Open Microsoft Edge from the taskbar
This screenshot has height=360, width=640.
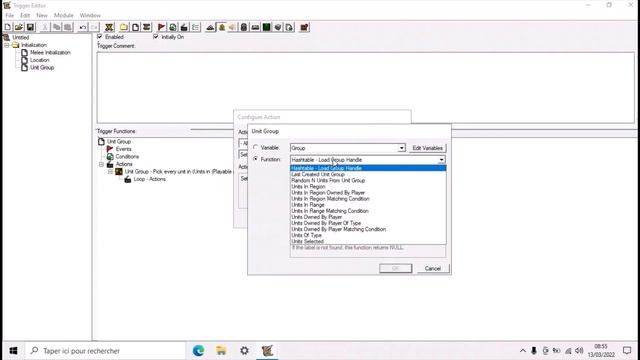click(x=198, y=351)
